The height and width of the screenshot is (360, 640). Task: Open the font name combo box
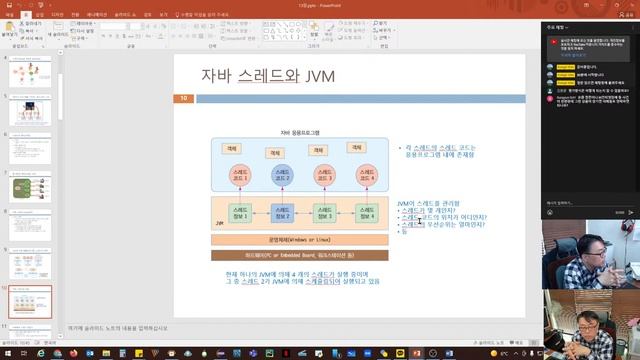click(x=113, y=26)
